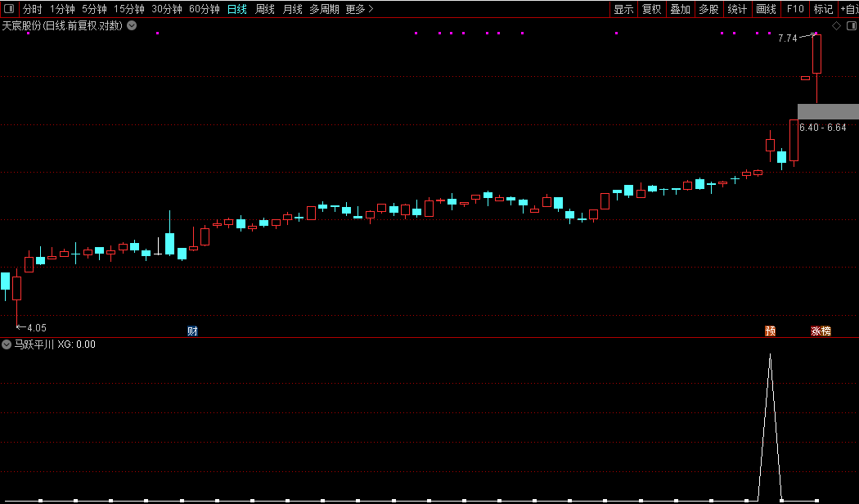Click the 6.40 - 6.64 gap label
The width and height of the screenshot is (859, 504).
click(823, 127)
